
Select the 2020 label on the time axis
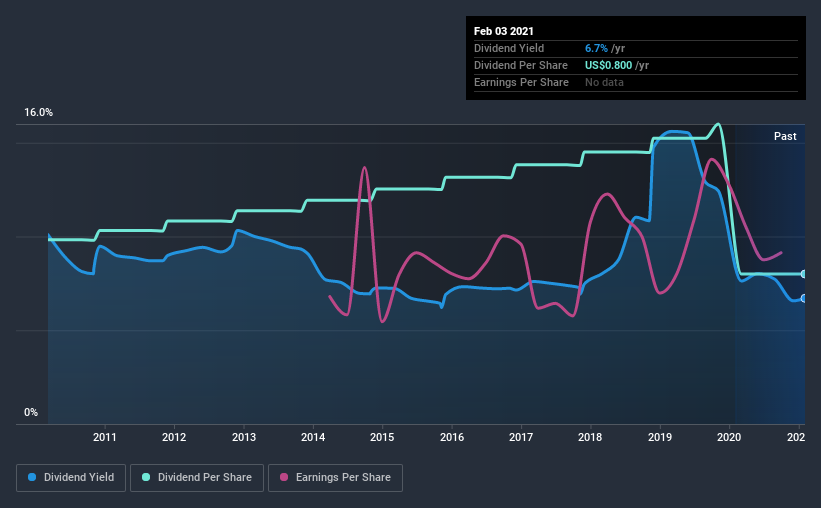coord(729,437)
